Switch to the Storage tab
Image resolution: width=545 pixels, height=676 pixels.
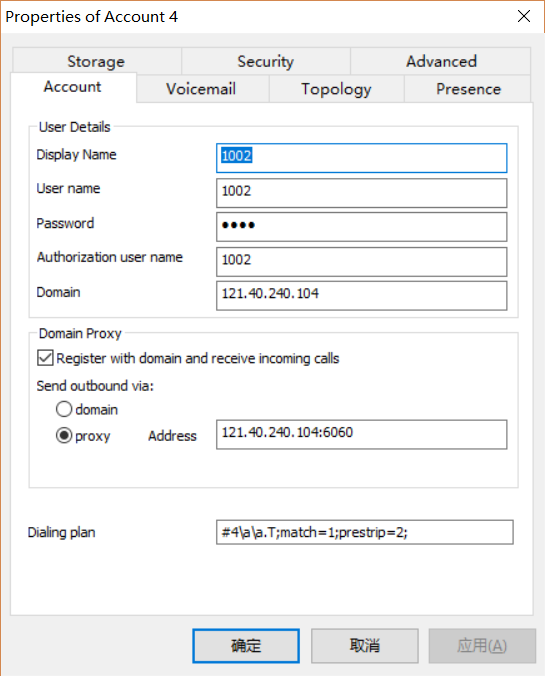pyautogui.click(x=97, y=61)
